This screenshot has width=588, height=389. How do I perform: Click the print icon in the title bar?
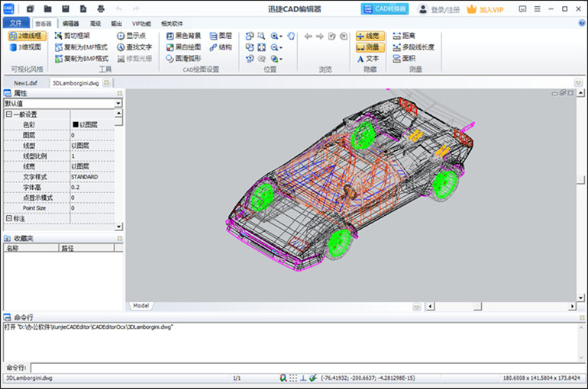click(x=101, y=9)
